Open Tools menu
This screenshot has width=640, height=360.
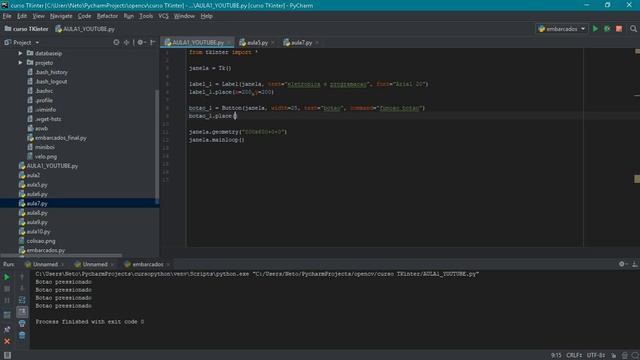click(x=146, y=16)
